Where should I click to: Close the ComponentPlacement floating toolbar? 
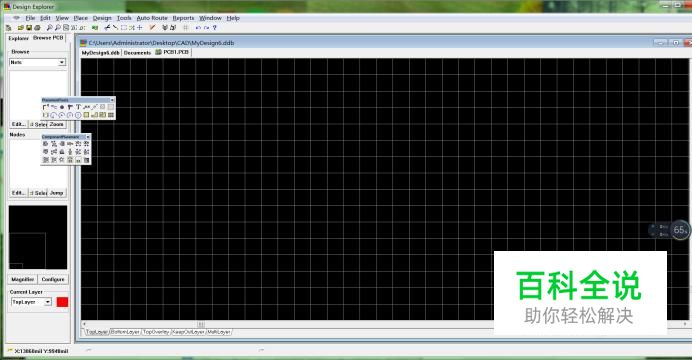tap(88, 137)
